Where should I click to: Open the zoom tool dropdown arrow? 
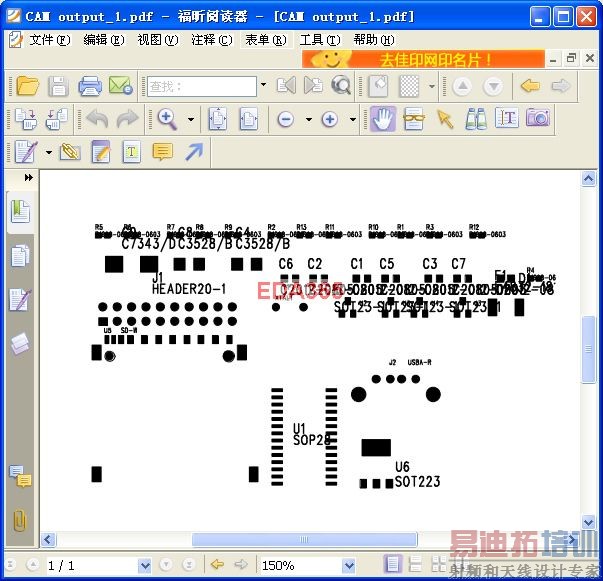click(191, 119)
